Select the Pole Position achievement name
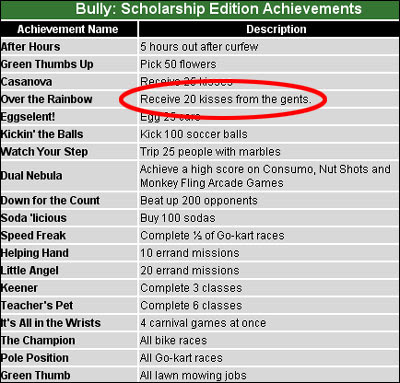Screen dimensions: 400x383 coord(35,358)
